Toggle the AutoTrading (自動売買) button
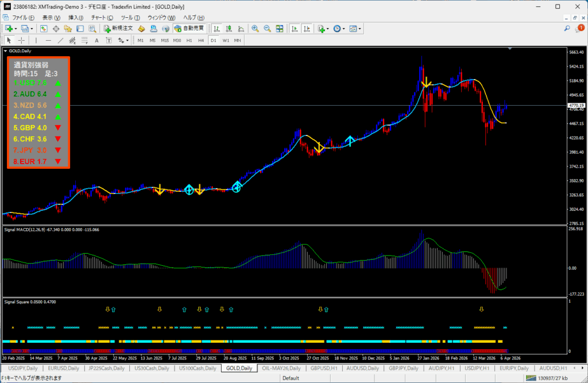The height and width of the screenshot is (383, 588). coord(189,28)
